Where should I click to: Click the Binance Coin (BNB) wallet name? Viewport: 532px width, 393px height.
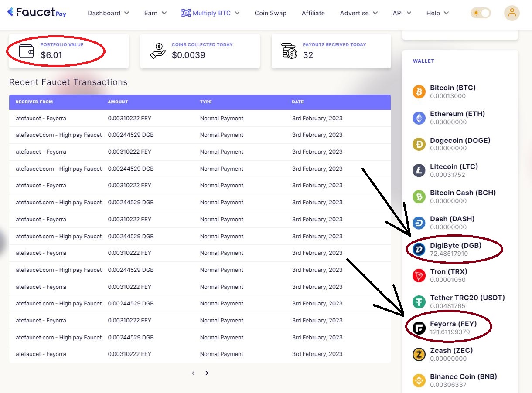point(464,376)
